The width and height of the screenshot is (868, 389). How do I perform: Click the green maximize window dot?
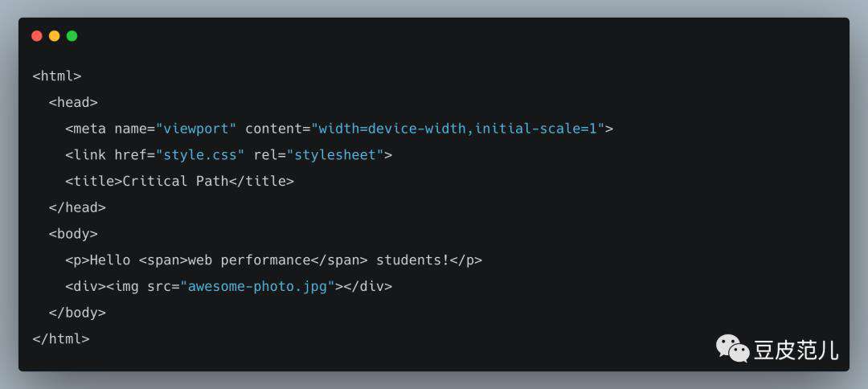click(x=72, y=36)
